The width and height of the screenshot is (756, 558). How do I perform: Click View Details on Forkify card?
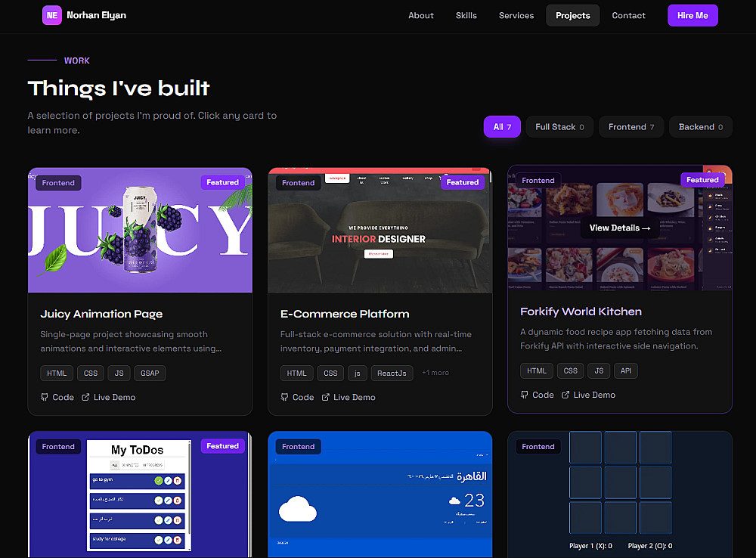click(620, 228)
